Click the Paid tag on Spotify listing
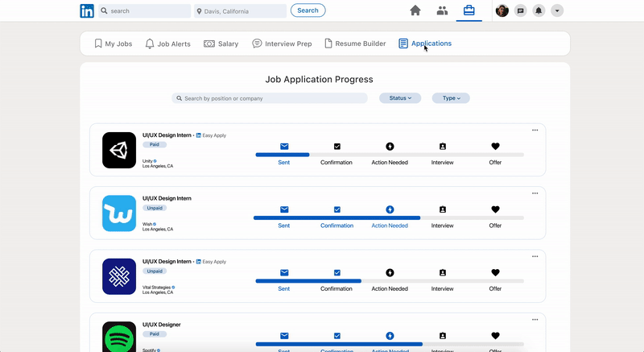Screen dimensions: 644x352 point(155,334)
